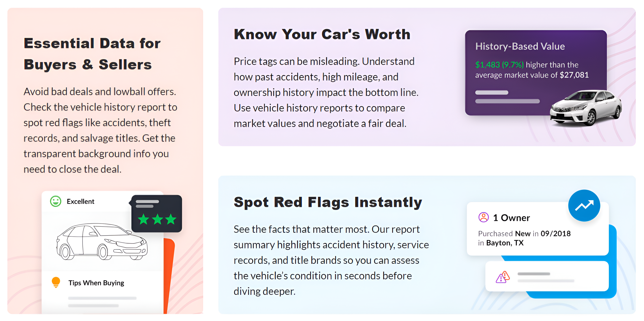Click the $27,081 market value amount
This screenshot has width=644, height=321.
[x=574, y=75]
